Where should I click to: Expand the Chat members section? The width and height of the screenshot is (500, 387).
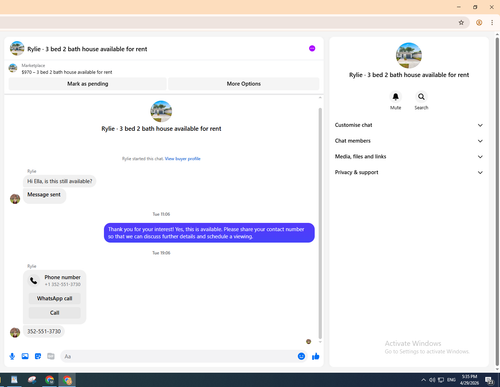point(409,141)
